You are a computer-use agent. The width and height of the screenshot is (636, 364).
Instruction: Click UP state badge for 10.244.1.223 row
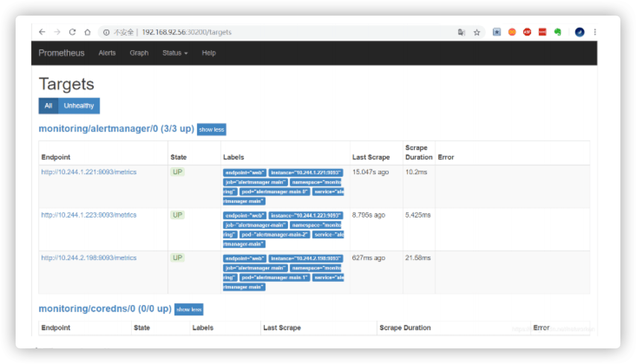(x=177, y=215)
